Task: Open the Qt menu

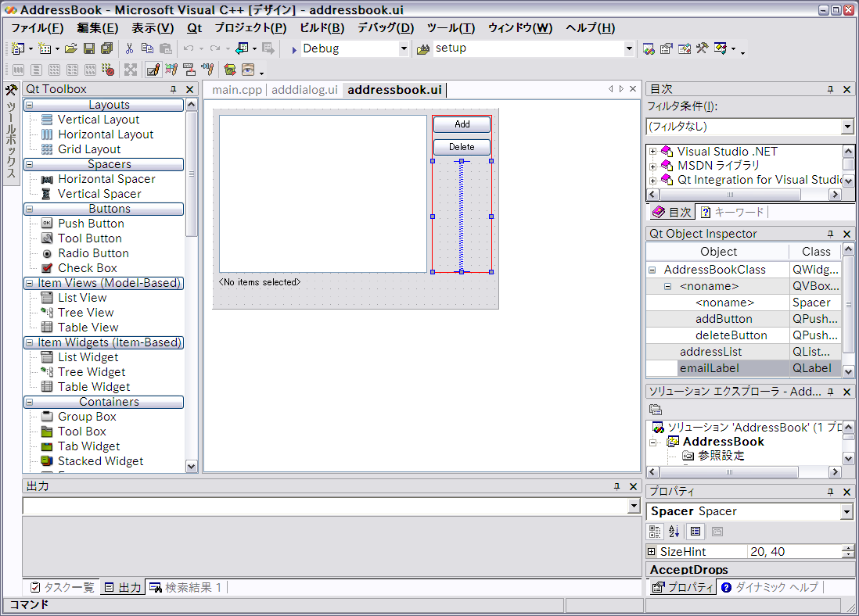Action: 195,28
